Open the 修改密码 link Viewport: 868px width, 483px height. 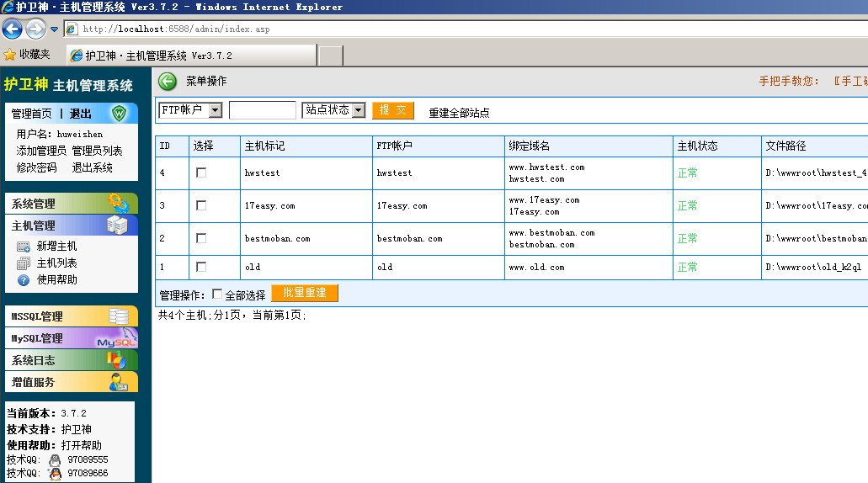point(36,167)
